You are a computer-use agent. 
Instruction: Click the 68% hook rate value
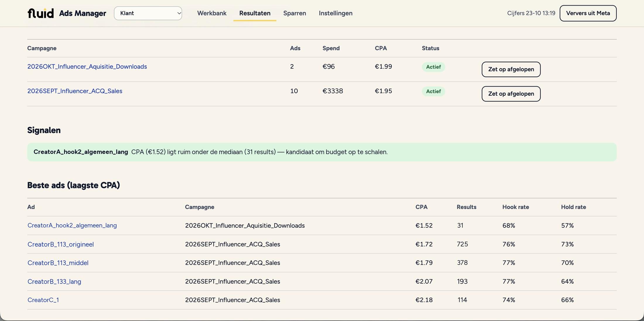[x=508, y=225]
